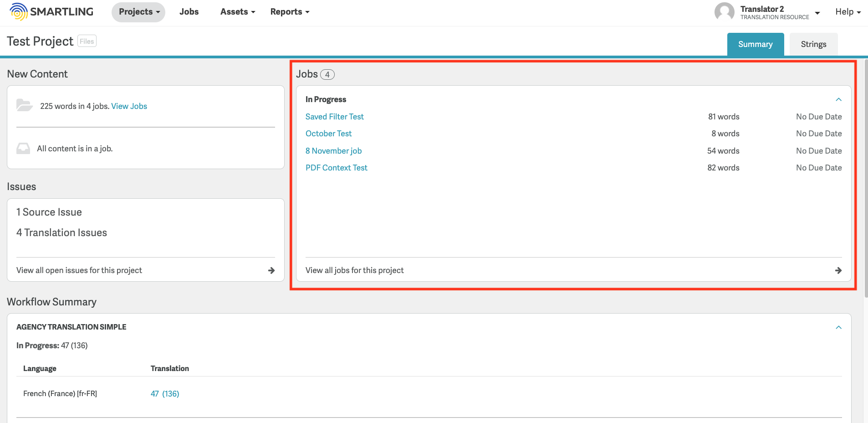Click the Translator 2 user avatar
The height and width of the screenshot is (423, 868).
point(724,12)
